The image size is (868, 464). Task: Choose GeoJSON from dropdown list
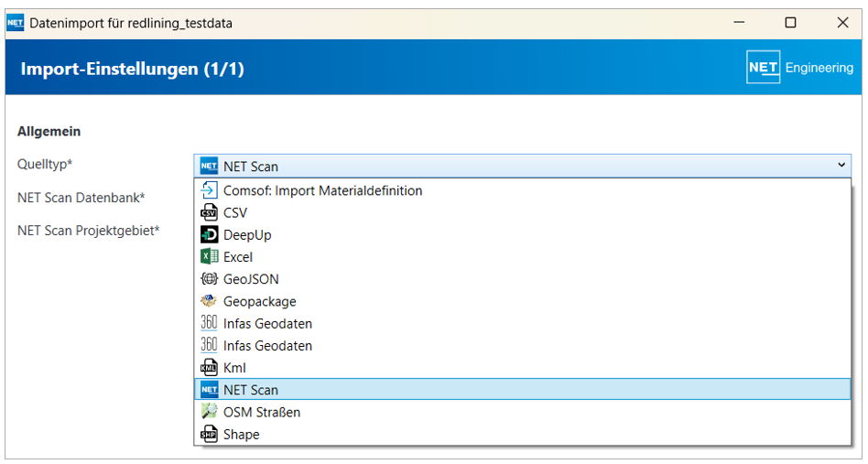tap(522, 279)
